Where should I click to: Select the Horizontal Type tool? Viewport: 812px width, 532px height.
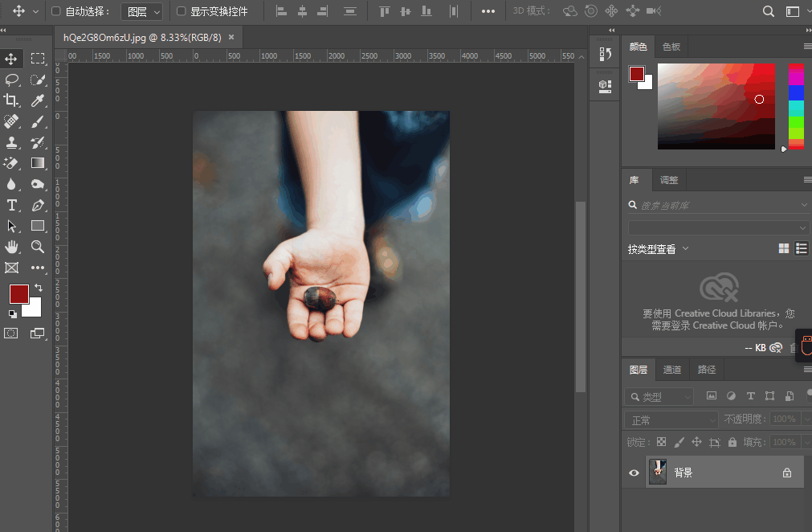[x=12, y=205]
